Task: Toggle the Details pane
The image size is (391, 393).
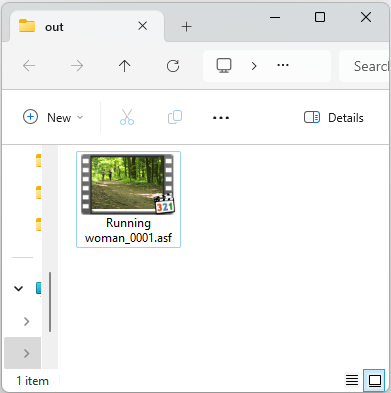Action: tap(334, 117)
